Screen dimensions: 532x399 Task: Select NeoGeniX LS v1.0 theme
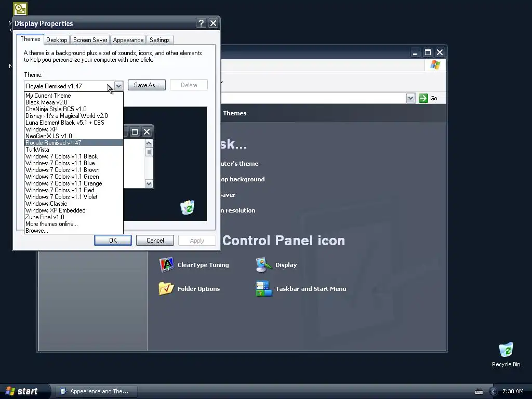(74, 136)
